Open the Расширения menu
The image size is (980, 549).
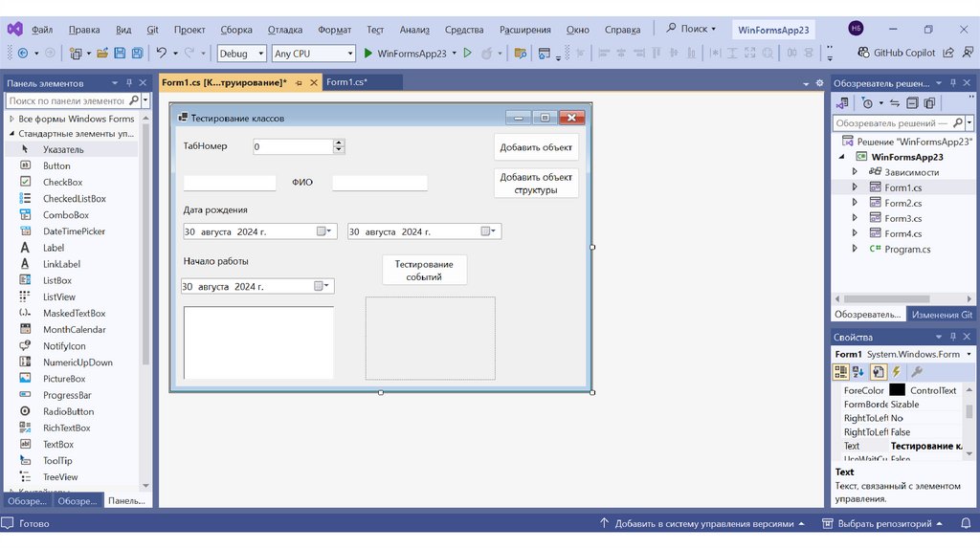[x=525, y=30]
